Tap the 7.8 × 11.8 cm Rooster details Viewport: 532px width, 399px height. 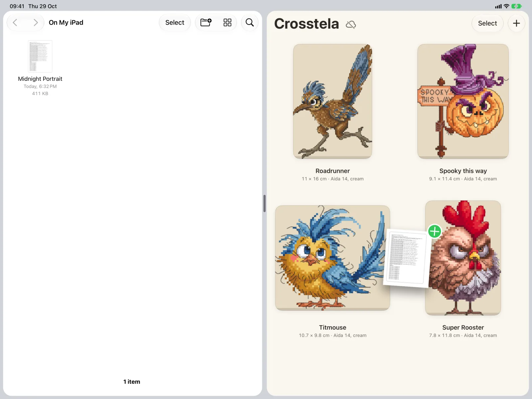click(x=463, y=335)
